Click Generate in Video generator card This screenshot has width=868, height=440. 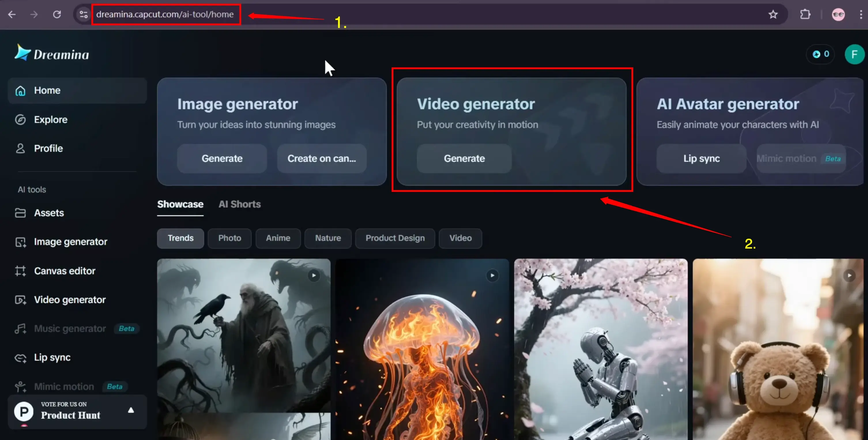[464, 159]
